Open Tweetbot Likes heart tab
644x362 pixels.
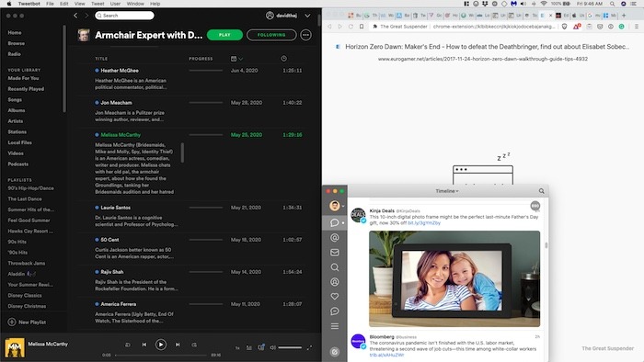click(335, 297)
